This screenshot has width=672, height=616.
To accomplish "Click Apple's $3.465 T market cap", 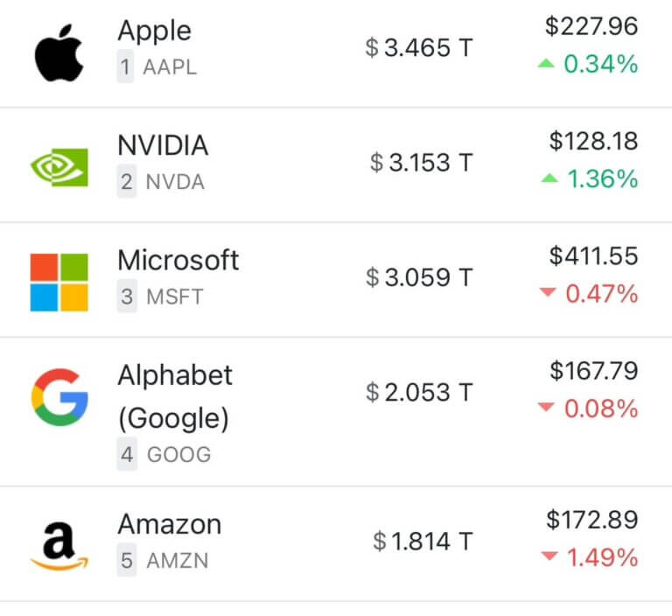I will coord(419,47).
